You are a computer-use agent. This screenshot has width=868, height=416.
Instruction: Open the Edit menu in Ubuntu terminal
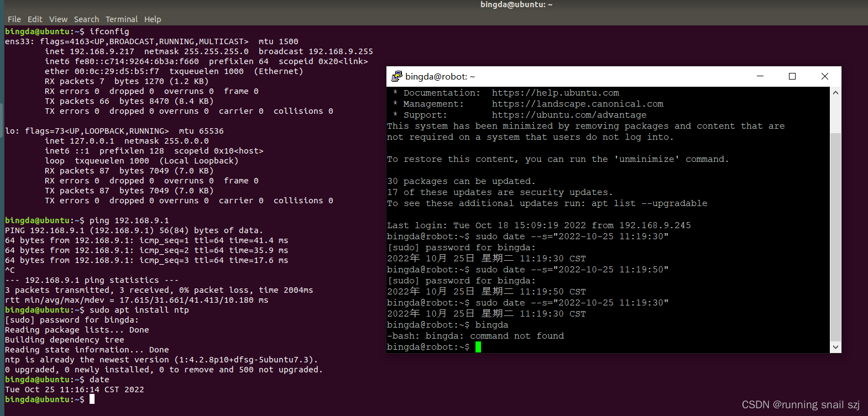(35, 19)
